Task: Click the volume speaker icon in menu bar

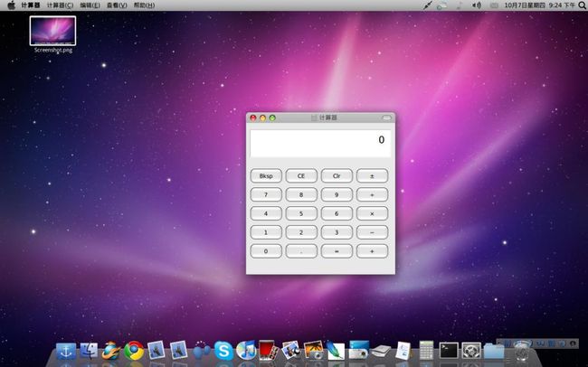Action: tap(477, 5)
